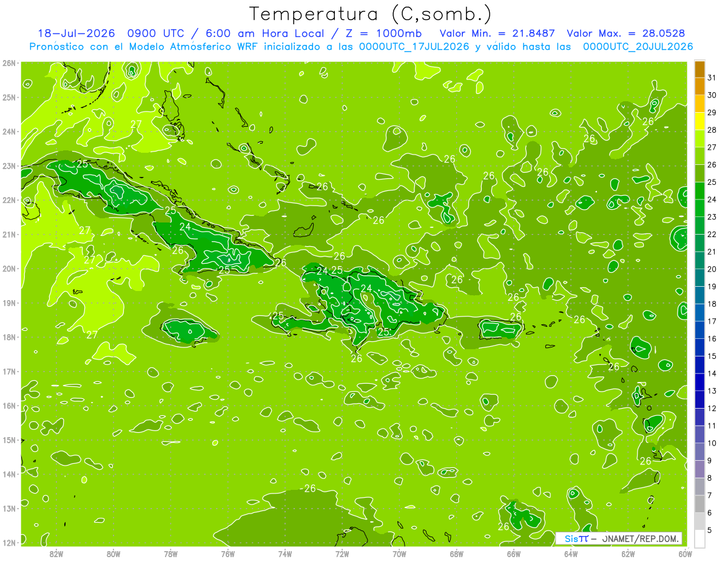The image size is (728, 562).
Task: Select the 'Z = 1000mb' level text
Action: click(x=383, y=34)
